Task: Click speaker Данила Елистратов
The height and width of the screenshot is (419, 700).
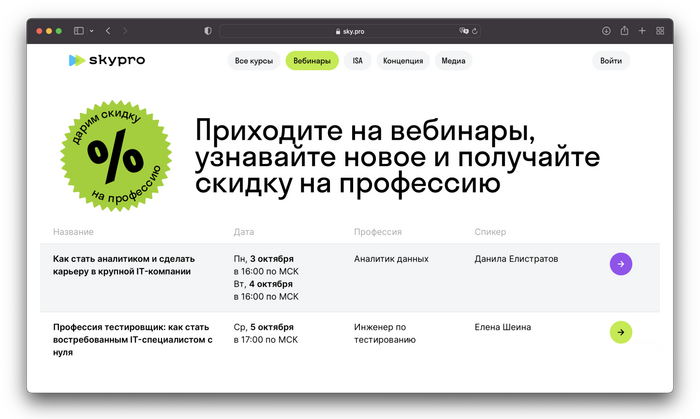Action: [x=516, y=259]
